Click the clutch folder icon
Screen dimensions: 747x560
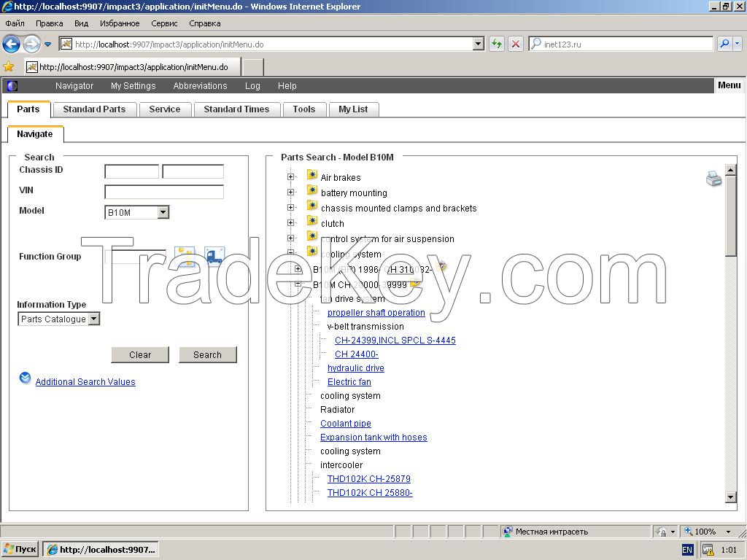click(x=312, y=221)
